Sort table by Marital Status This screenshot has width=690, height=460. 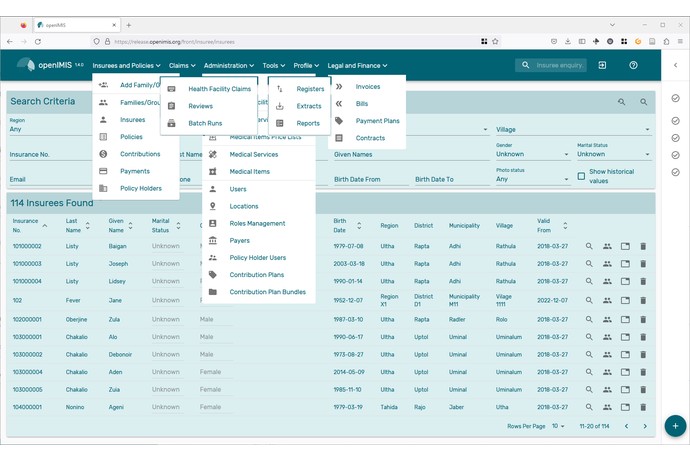(166, 225)
